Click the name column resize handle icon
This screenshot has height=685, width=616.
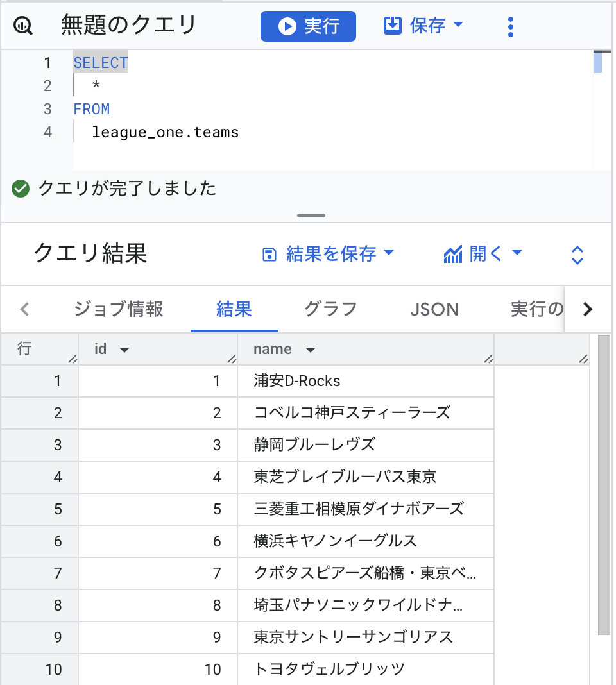click(x=488, y=359)
